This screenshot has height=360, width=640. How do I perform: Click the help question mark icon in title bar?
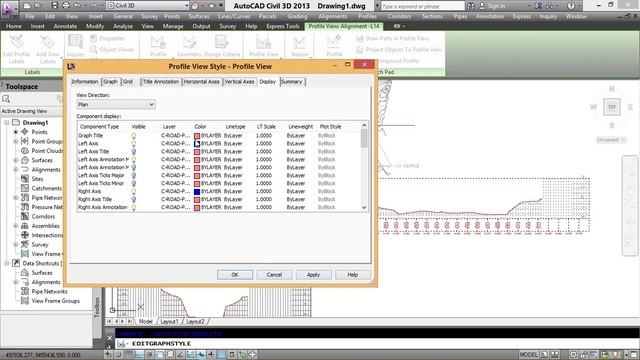click(x=571, y=6)
